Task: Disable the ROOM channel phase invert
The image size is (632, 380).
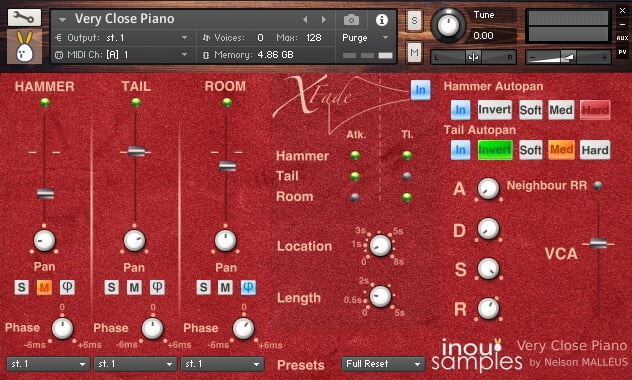Action: [x=248, y=287]
